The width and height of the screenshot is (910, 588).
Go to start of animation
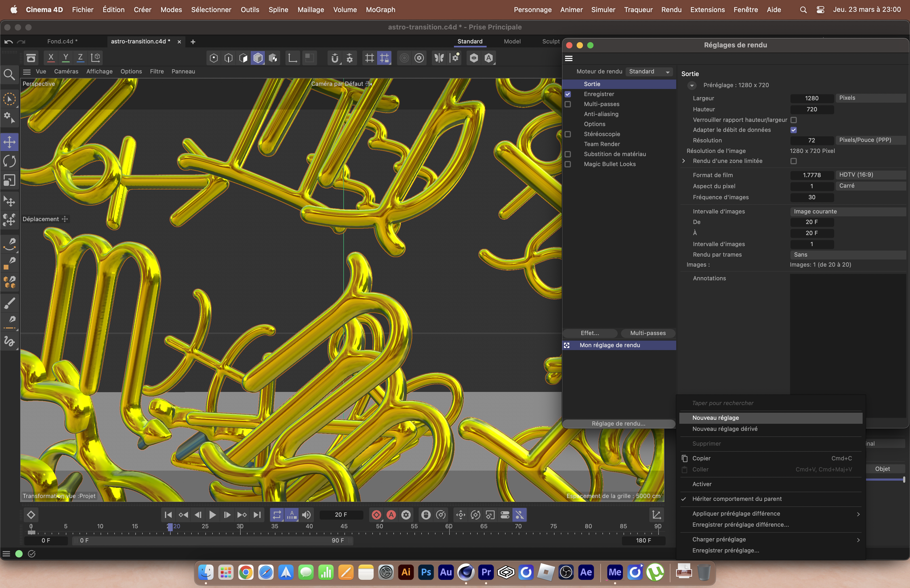(x=168, y=515)
